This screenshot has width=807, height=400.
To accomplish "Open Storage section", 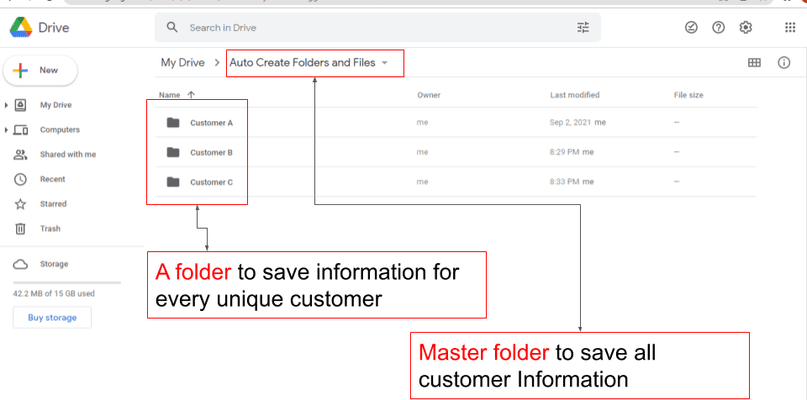I will tap(54, 264).
